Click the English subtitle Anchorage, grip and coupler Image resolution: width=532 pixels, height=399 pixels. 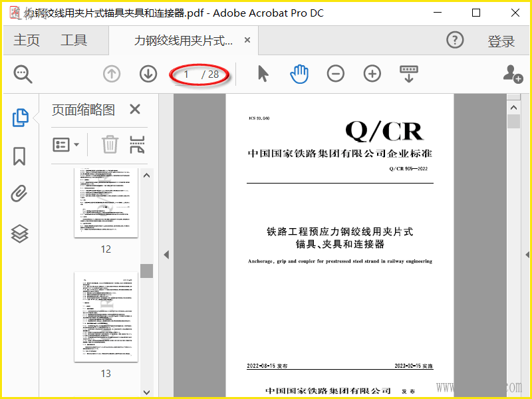point(340,261)
